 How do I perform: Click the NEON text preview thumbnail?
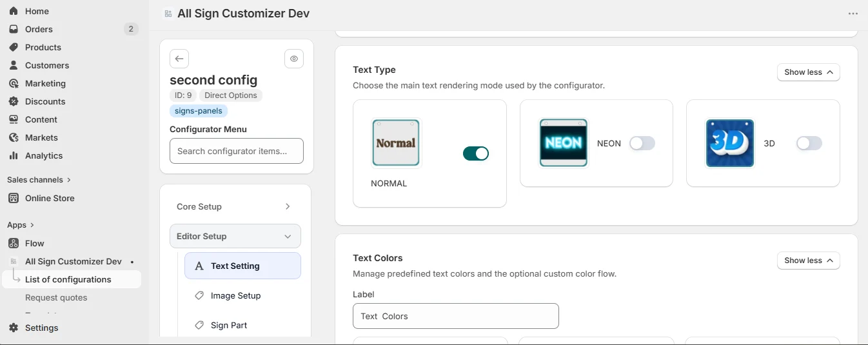(564, 143)
